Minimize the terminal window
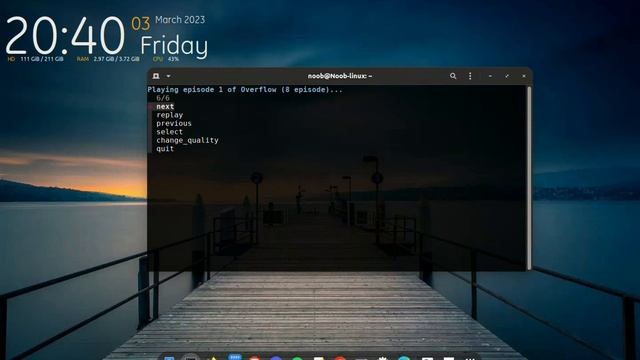This screenshot has width=640, height=360. tap(490, 76)
